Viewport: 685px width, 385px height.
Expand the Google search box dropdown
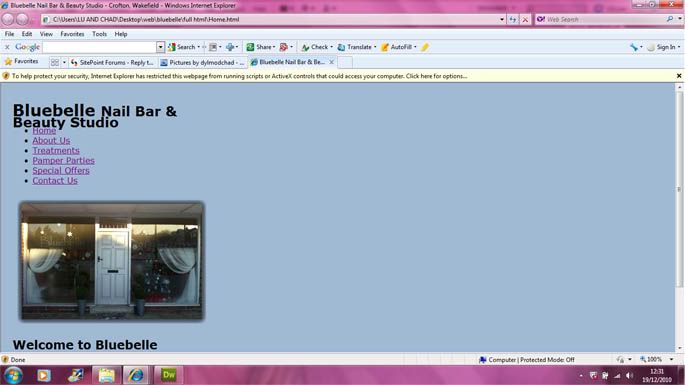coord(160,47)
